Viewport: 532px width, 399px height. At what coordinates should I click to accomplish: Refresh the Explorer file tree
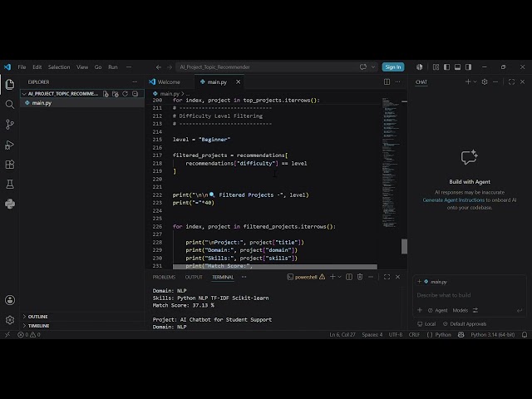126,94
